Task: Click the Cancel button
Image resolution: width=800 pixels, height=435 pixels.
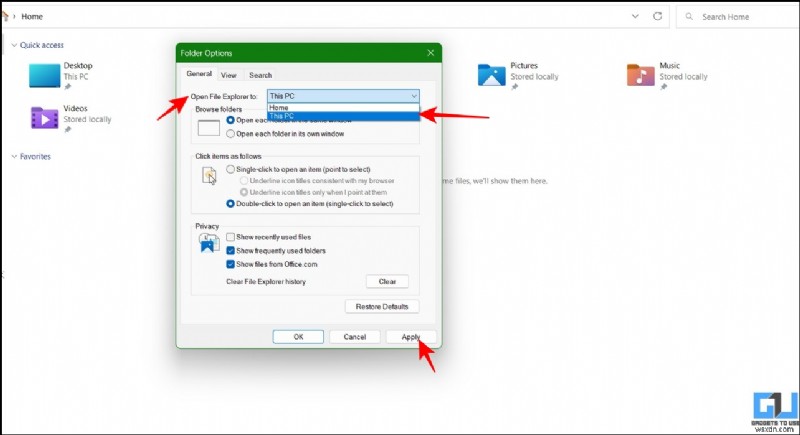Action: coord(355,337)
